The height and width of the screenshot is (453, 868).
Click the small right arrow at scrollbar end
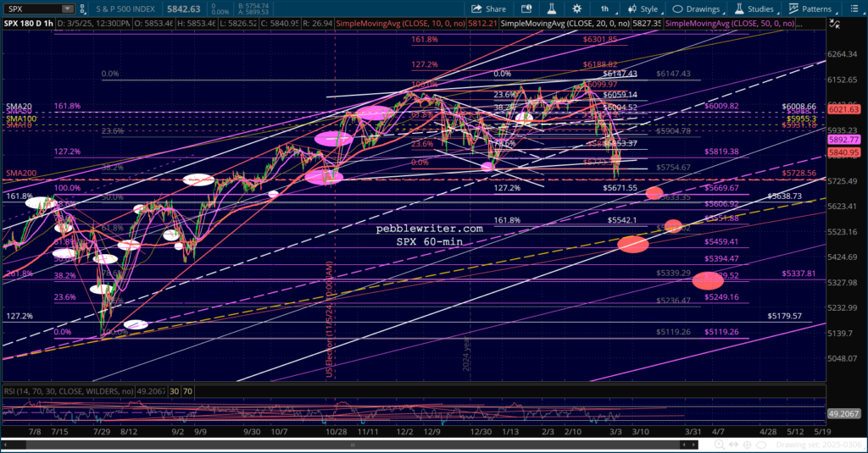pos(693,445)
